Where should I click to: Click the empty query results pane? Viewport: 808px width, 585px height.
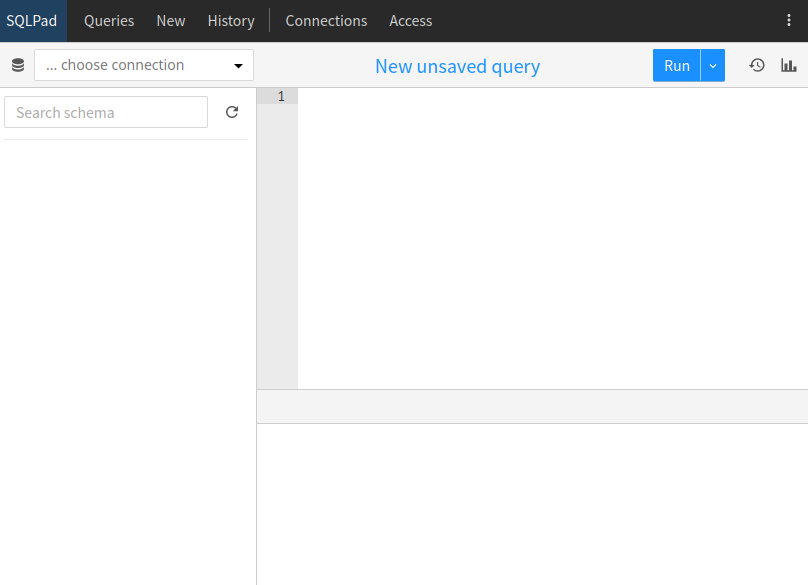tap(532, 504)
